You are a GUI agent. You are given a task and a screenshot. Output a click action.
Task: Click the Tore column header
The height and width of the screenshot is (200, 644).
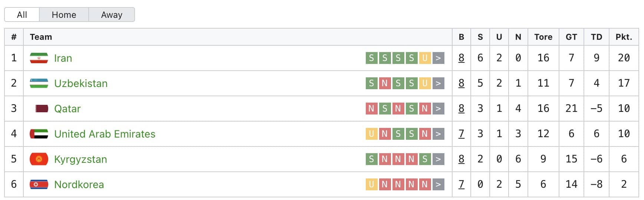(543, 37)
